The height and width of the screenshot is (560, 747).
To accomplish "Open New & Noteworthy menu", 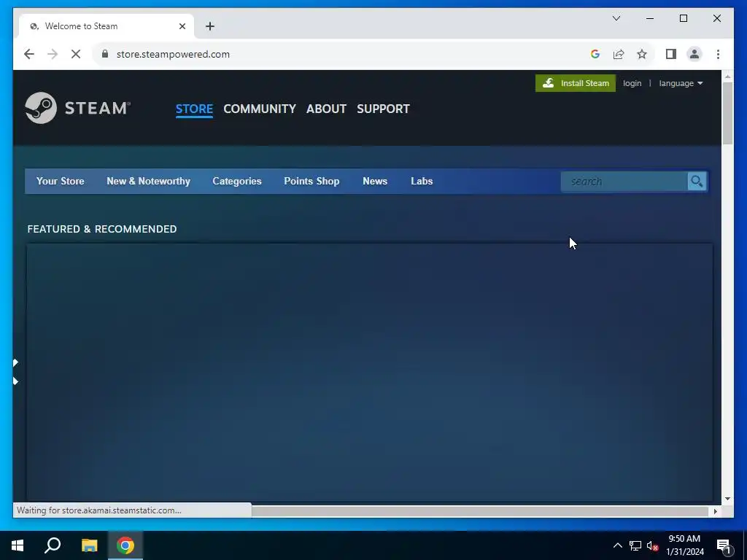I will (x=148, y=181).
